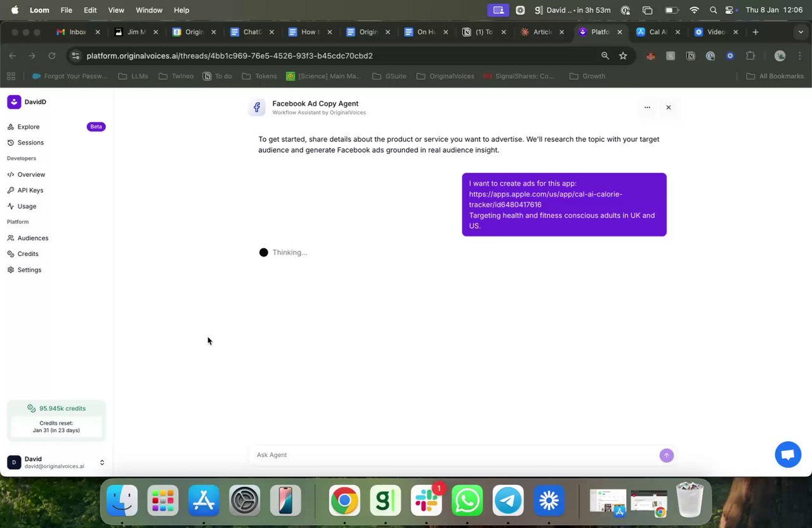Open the All Bookmarks folder
Screen dimensions: 812x528
pos(775,76)
